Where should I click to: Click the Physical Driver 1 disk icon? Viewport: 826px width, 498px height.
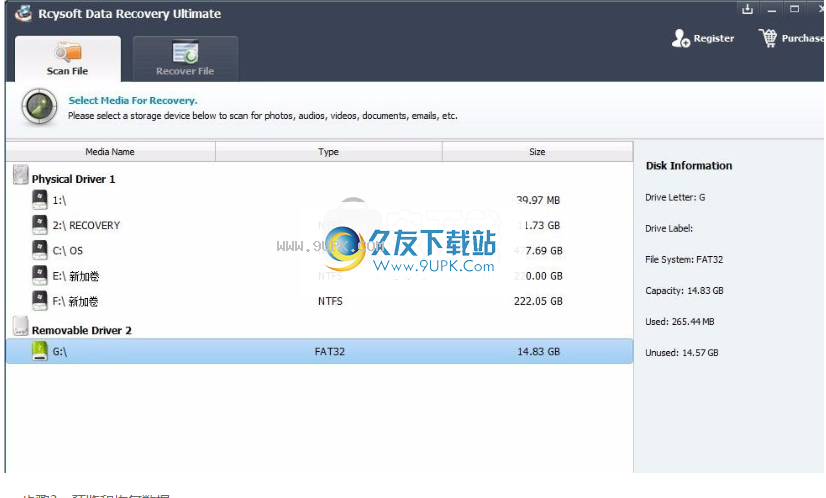tap(21, 175)
